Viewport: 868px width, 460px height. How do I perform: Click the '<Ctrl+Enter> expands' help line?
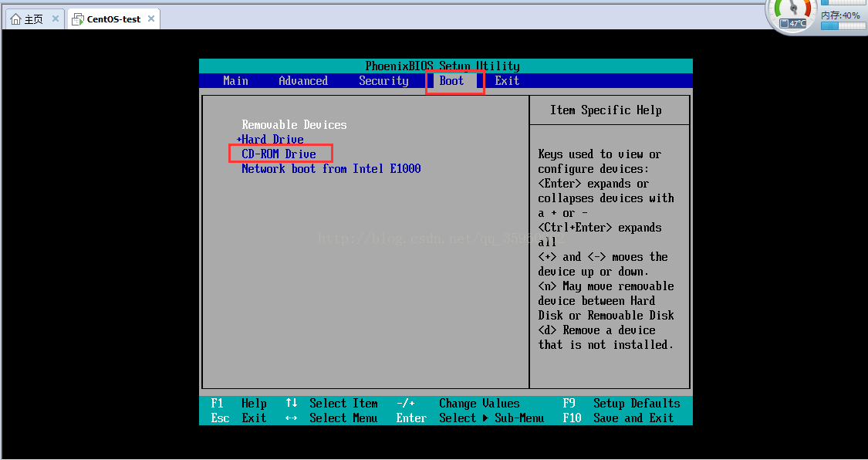599,228
